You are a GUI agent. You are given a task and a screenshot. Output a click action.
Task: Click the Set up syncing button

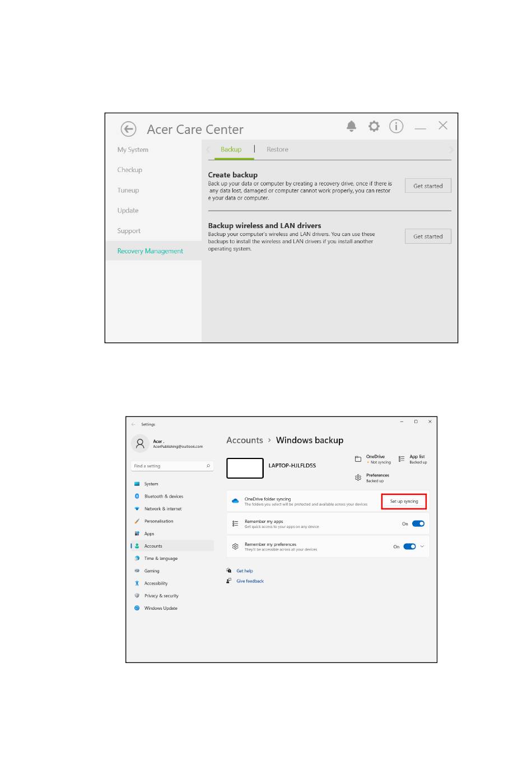coord(404,501)
